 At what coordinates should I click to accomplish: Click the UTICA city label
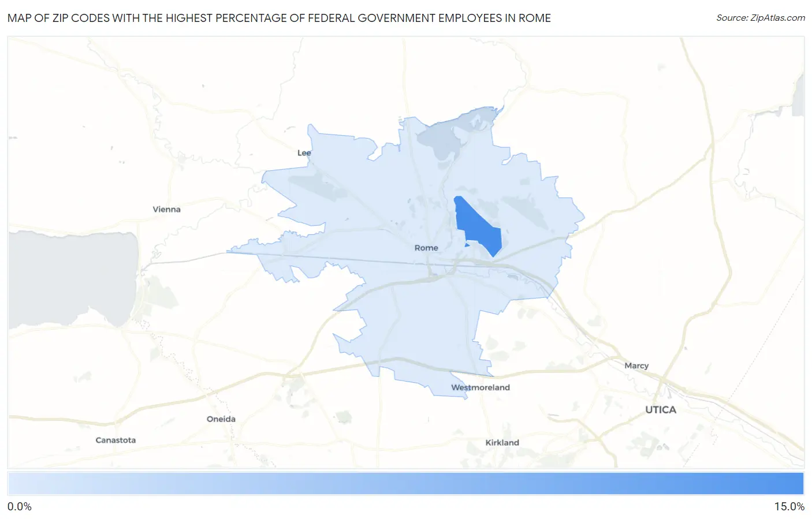coord(661,410)
